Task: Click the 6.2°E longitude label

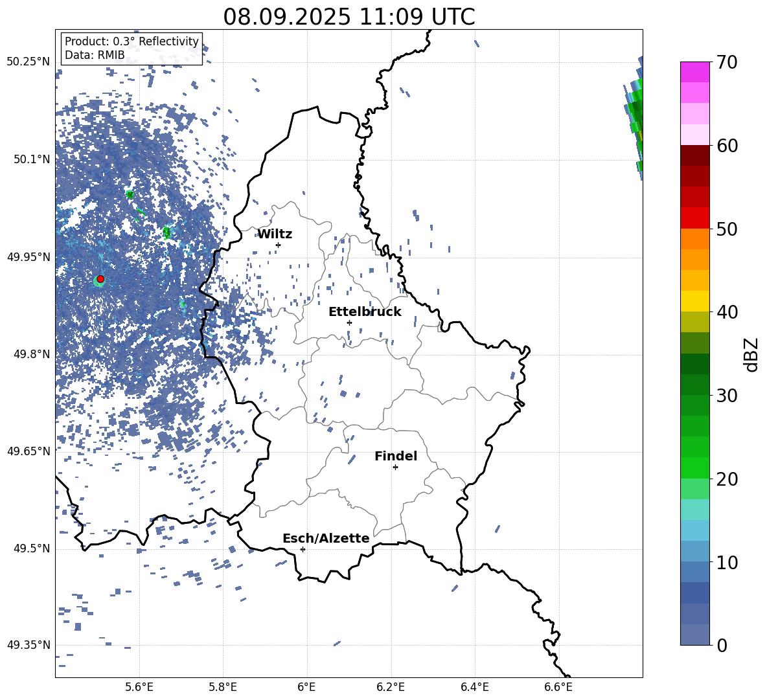Action: 391,687
